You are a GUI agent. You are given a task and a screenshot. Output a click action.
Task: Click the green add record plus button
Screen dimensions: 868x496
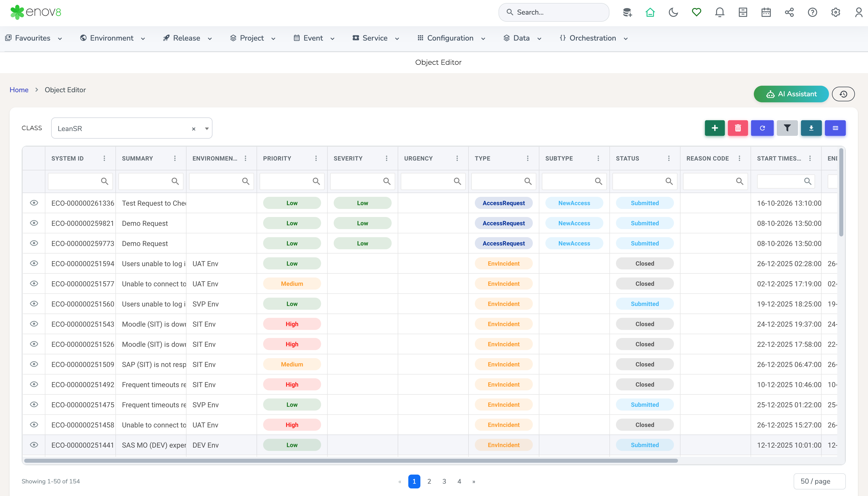click(715, 128)
